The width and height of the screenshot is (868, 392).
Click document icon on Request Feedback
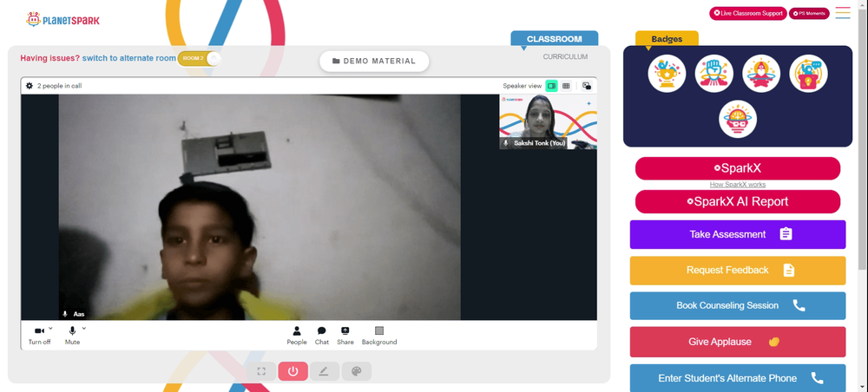coord(789,270)
